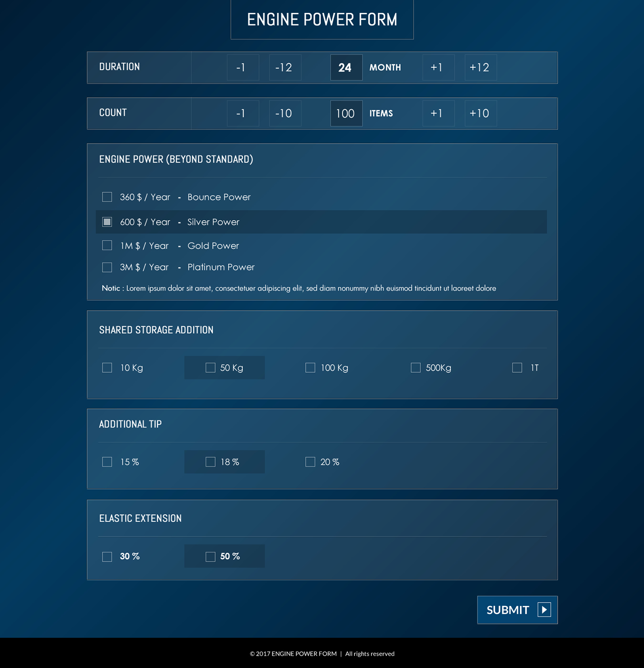Tick the 50 % elastic extension checkbox
Image resolution: width=644 pixels, height=668 pixels.
[210, 557]
